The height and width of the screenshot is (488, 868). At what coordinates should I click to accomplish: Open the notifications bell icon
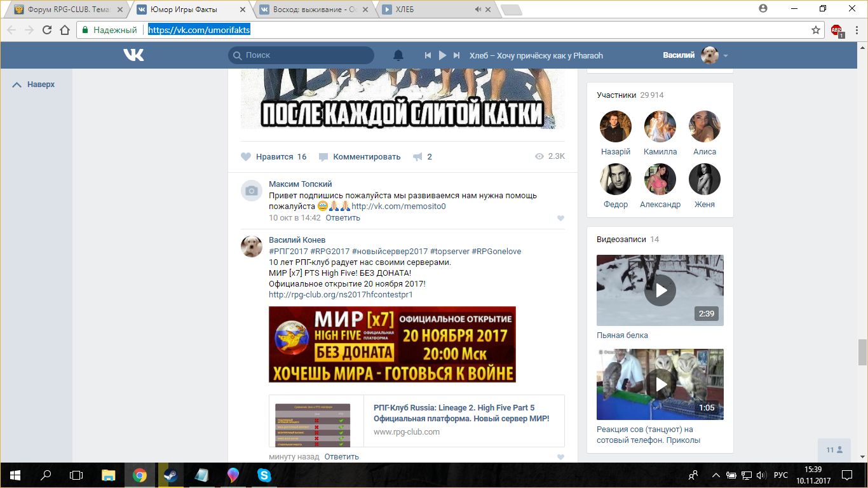(398, 55)
